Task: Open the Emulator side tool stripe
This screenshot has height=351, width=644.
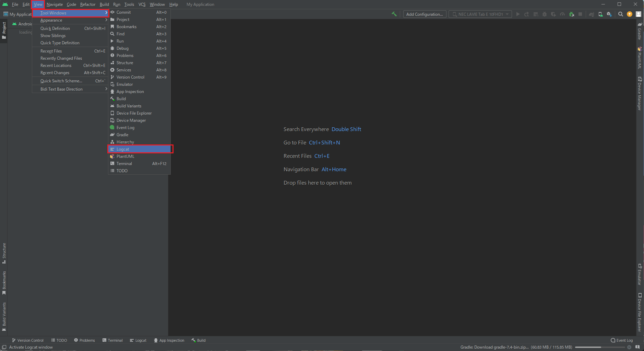Action: point(640,274)
